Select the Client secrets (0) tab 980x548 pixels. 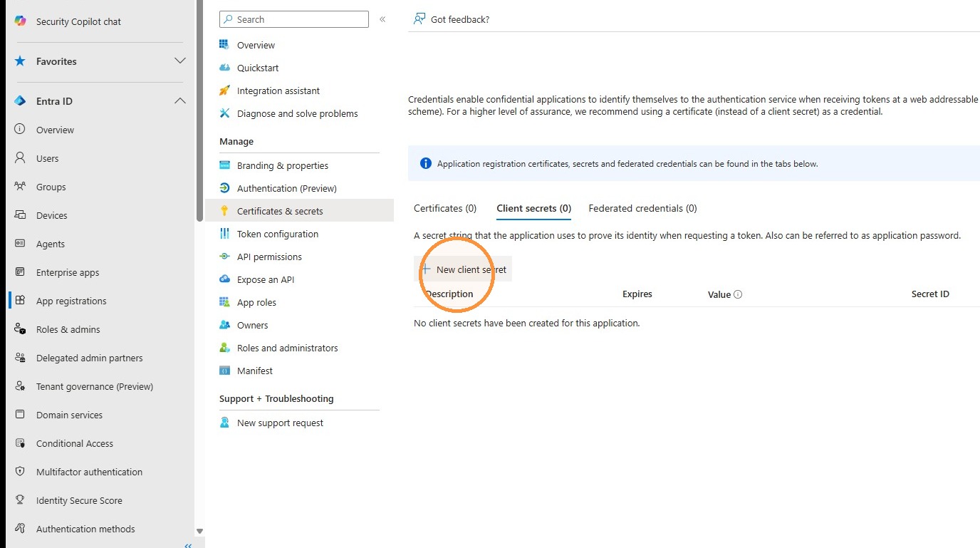click(x=533, y=209)
